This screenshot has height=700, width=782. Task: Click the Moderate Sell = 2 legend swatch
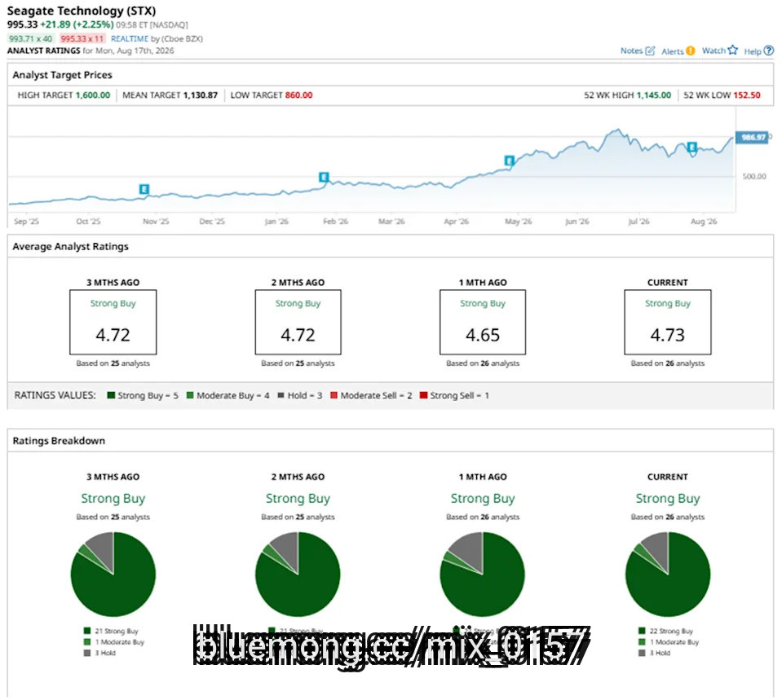pos(334,395)
